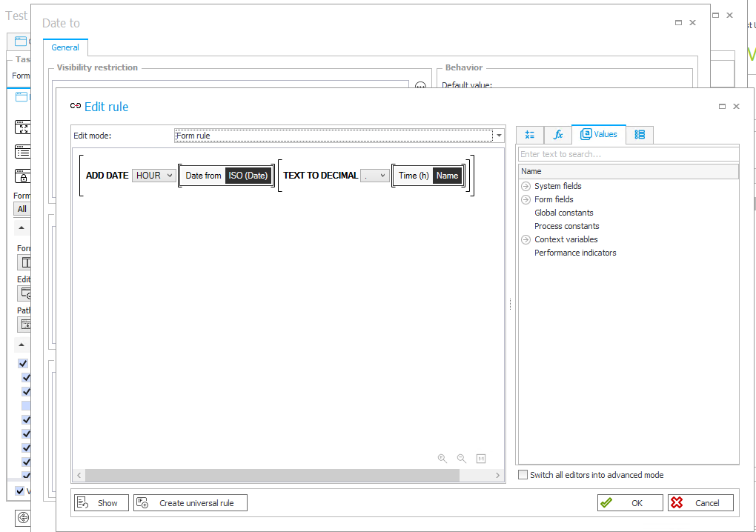Open the decimal separator dropdown
Screen dimensions: 756x532
[375, 176]
